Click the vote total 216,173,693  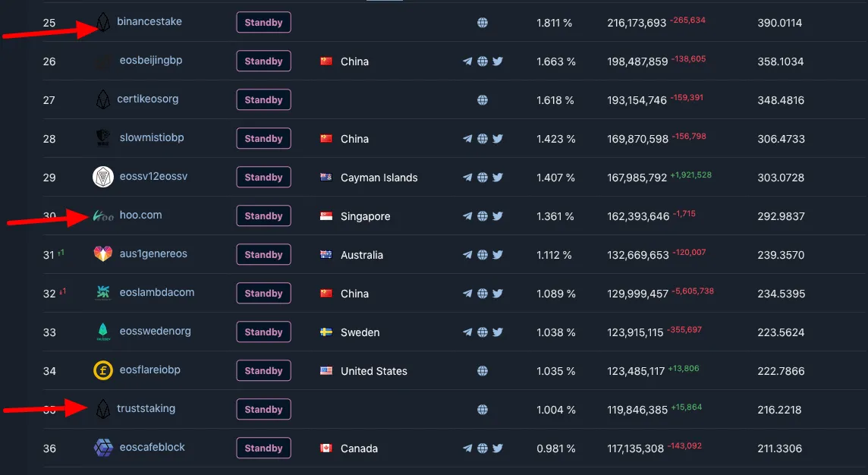point(637,23)
